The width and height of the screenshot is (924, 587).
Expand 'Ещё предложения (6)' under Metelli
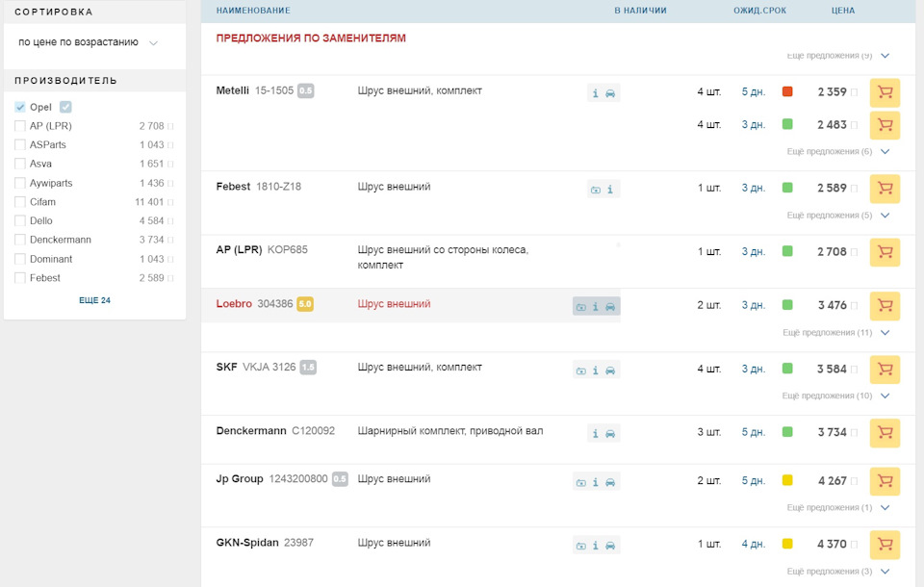click(x=838, y=151)
